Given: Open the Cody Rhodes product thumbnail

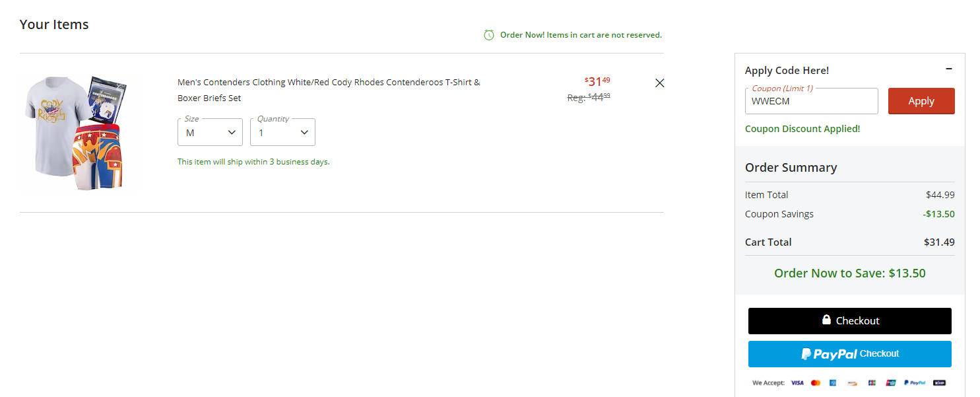Looking at the screenshot, I should (x=79, y=133).
